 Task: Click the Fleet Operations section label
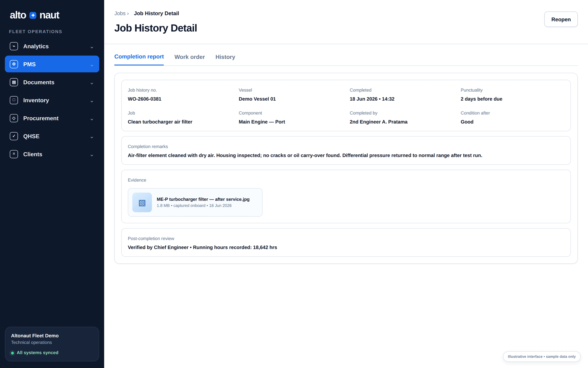pyautogui.click(x=36, y=32)
